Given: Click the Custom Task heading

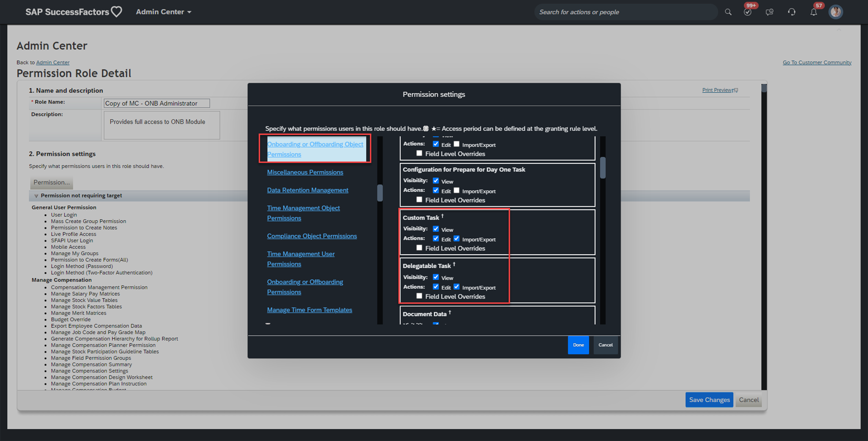Looking at the screenshot, I should (x=421, y=218).
